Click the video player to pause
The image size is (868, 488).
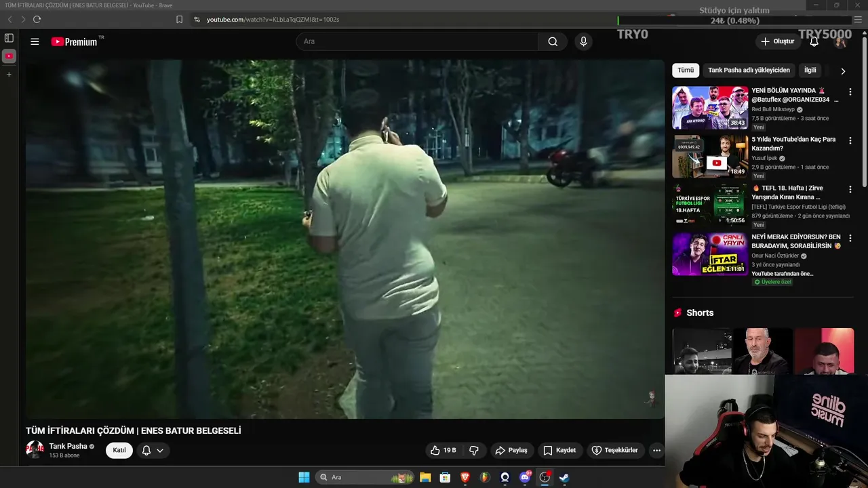(344, 239)
